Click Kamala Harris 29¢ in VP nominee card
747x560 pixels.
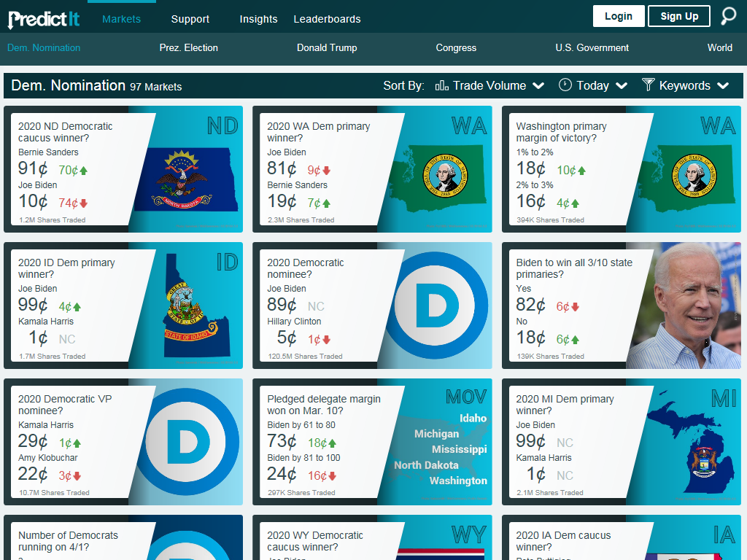pyautogui.click(x=33, y=441)
